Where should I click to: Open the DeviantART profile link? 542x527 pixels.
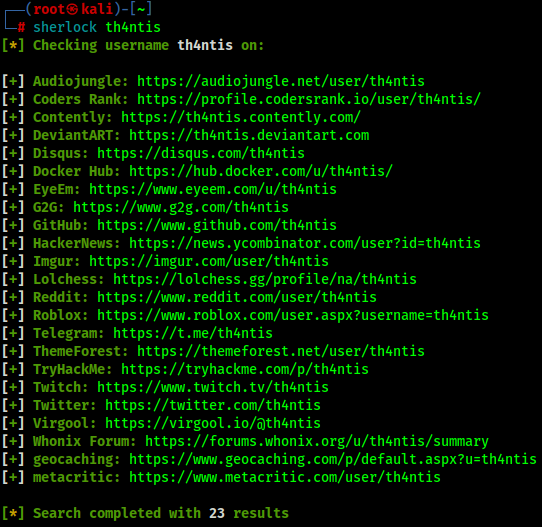click(249, 135)
